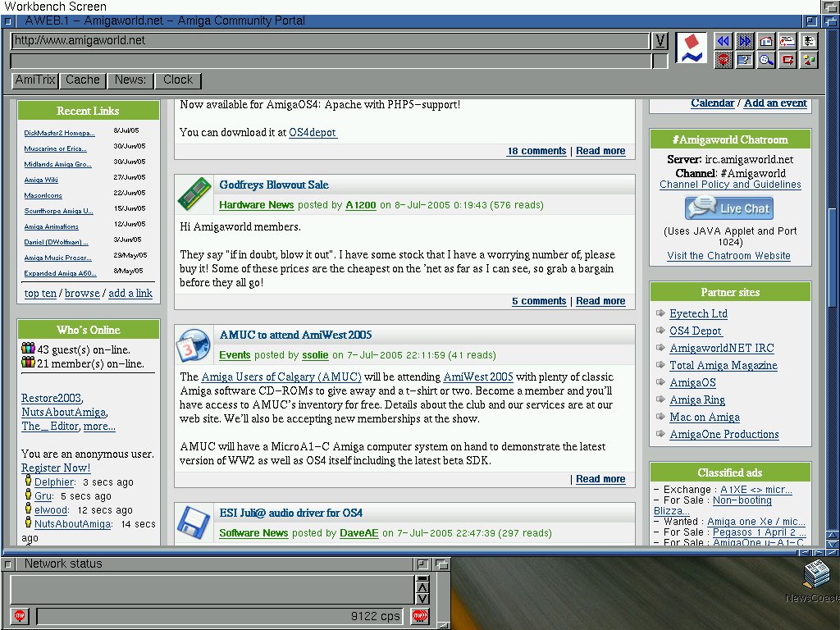Click the vertical scrollbar of the AWeb window
The height and width of the screenshot is (630, 840).
click(832, 279)
